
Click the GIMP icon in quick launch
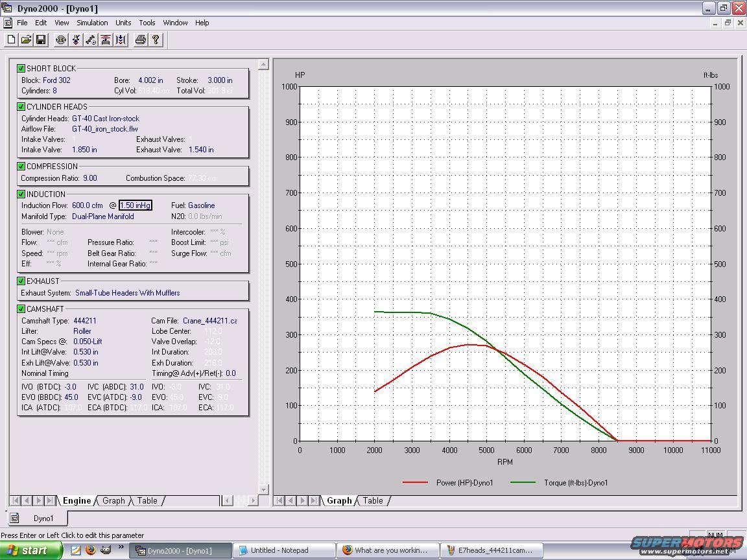click(104, 550)
